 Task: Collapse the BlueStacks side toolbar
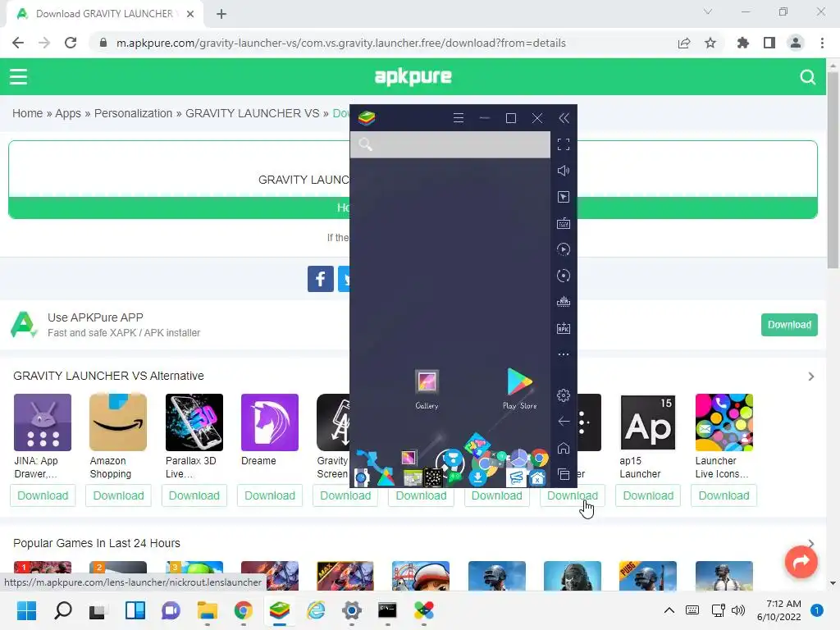[564, 118]
